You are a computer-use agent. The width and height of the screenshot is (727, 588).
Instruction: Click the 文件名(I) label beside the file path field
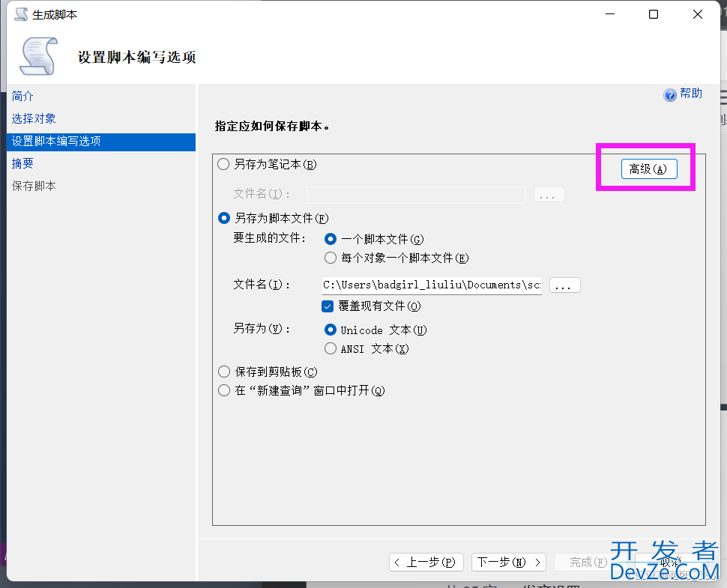tap(262, 285)
